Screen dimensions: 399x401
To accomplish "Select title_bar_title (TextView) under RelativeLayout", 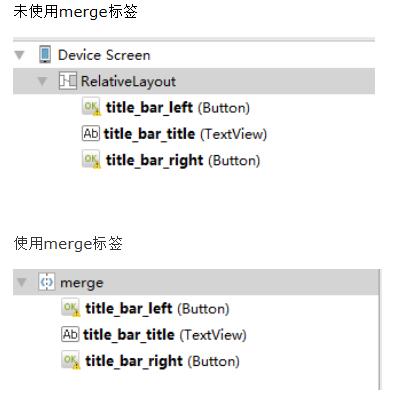I will (185, 134).
